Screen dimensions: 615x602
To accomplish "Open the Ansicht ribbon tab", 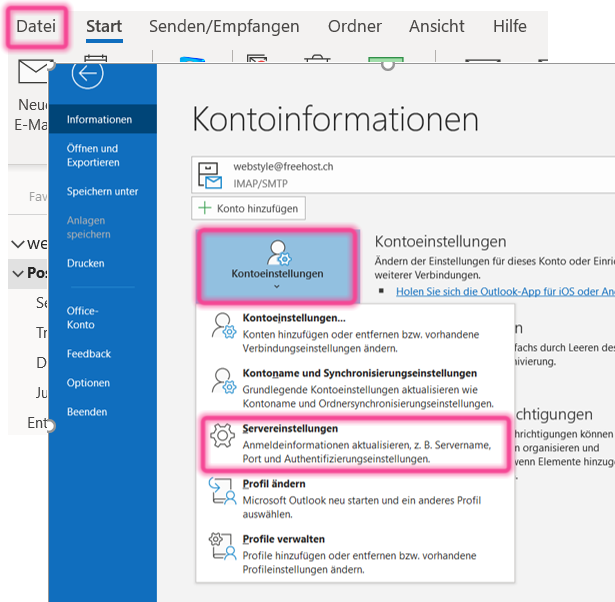I will coord(436,27).
